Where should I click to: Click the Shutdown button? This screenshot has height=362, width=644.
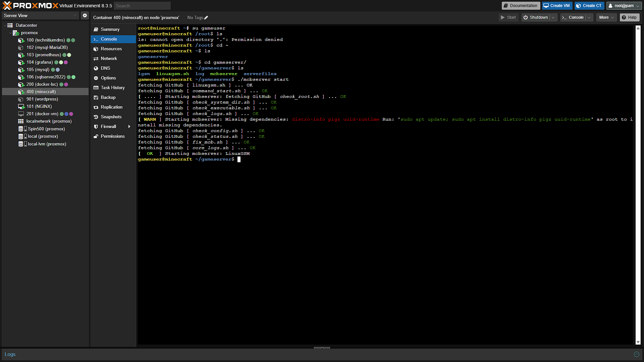(536, 17)
